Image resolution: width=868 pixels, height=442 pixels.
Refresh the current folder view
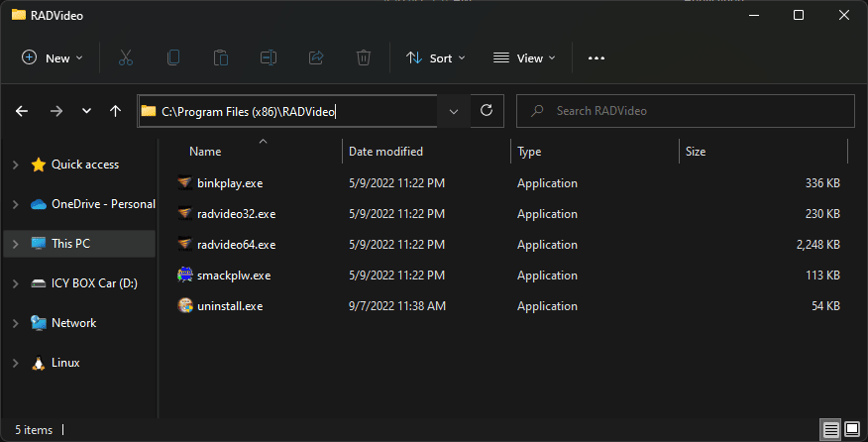[x=487, y=111]
